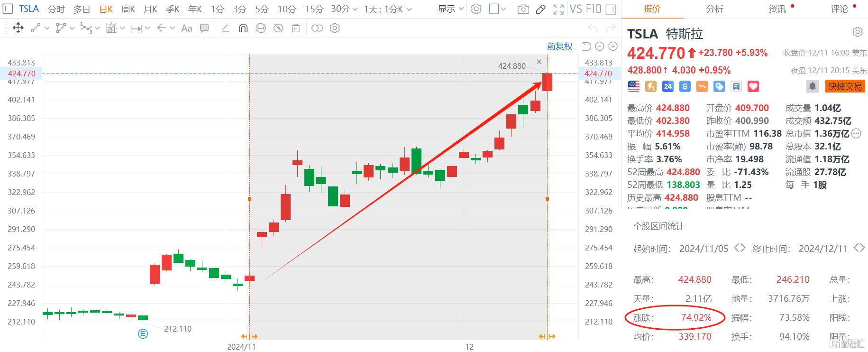Toggle the left sidebar panel
Viewport: 868px width, 352px height.
(9, 9)
